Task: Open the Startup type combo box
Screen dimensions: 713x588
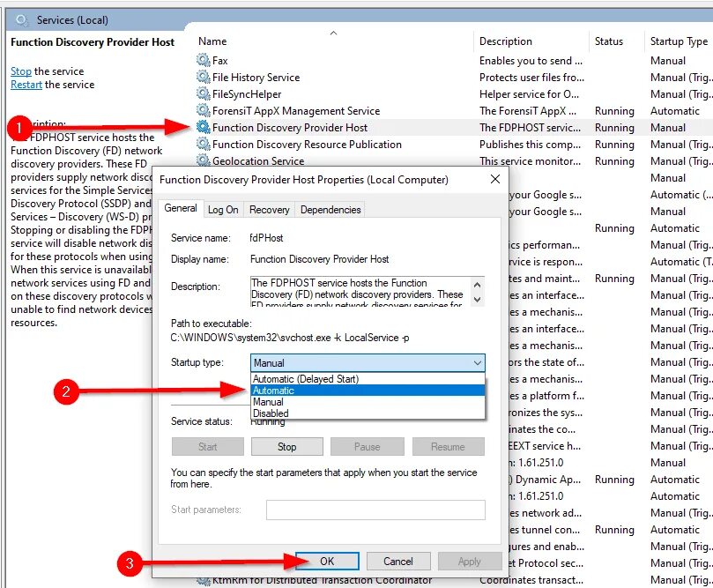Action: click(x=368, y=363)
